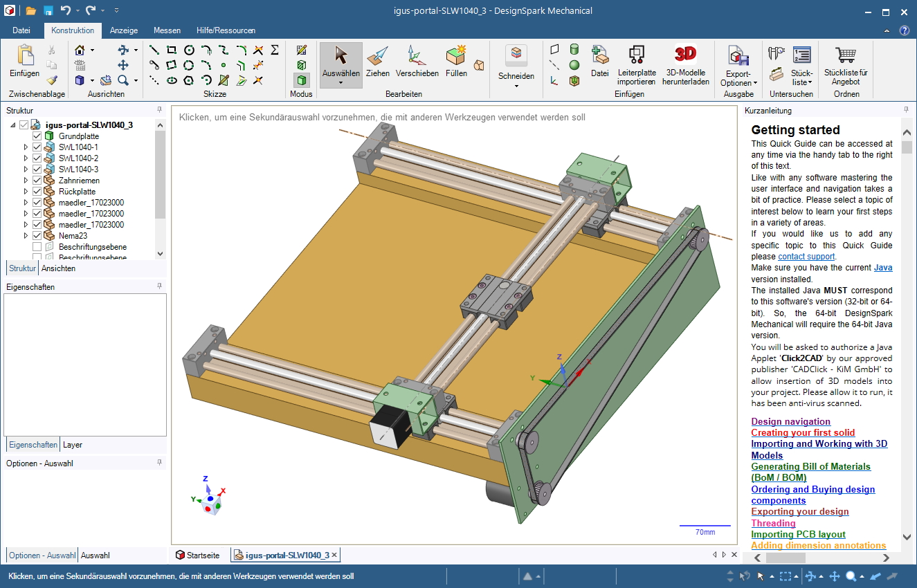
Task: Open the Java link in Quick Guide
Action: (883, 268)
